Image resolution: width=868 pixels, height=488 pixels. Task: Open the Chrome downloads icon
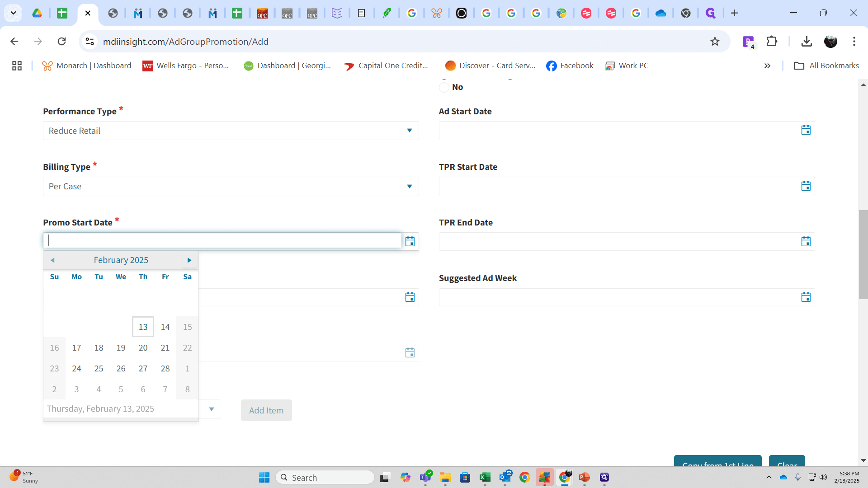[807, 42]
